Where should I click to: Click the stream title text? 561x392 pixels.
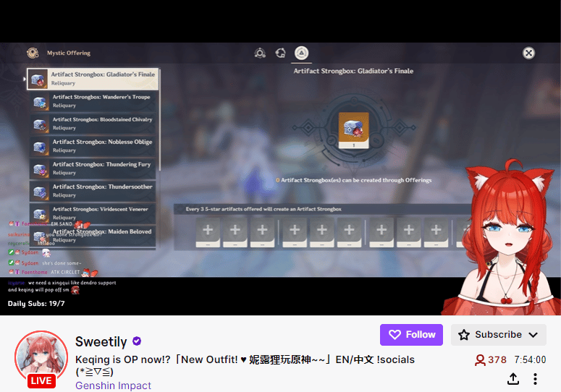point(245,365)
